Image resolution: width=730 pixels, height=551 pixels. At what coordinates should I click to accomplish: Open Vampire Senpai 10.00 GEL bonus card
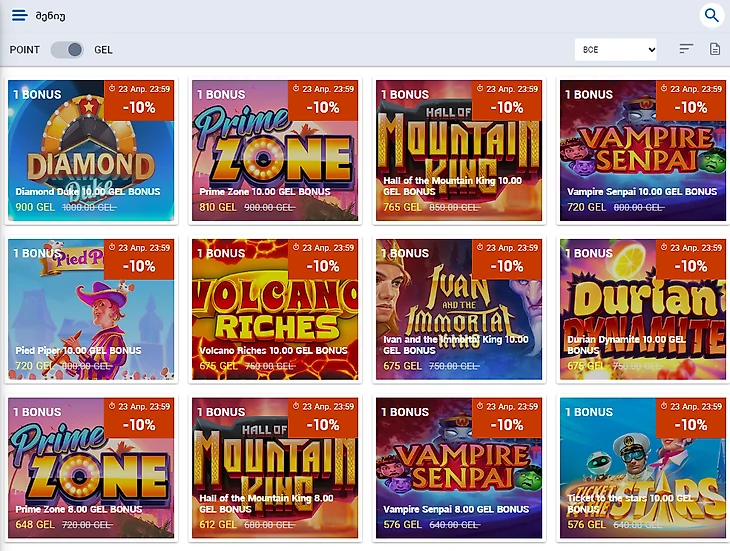642,150
